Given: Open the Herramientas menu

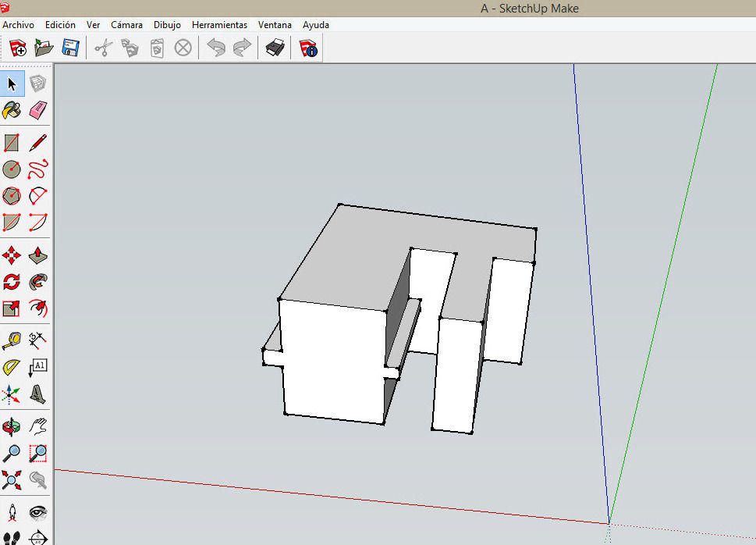Looking at the screenshot, I should coord(219,25).
